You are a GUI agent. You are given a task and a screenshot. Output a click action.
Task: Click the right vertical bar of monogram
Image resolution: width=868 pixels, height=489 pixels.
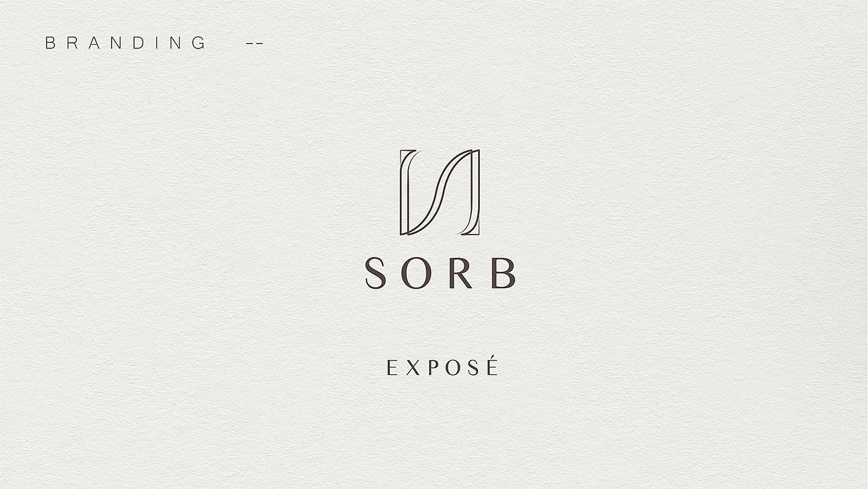(x=475, y=192)
